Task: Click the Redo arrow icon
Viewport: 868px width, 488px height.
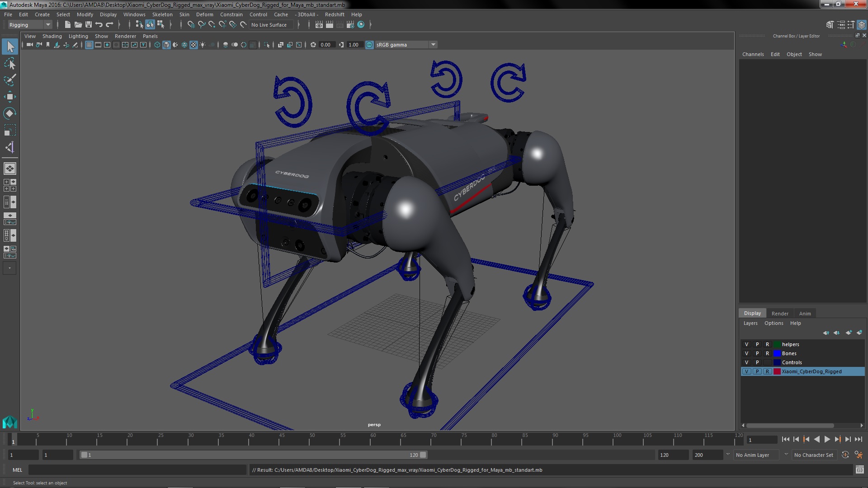Action: click(x=109, y=25)
